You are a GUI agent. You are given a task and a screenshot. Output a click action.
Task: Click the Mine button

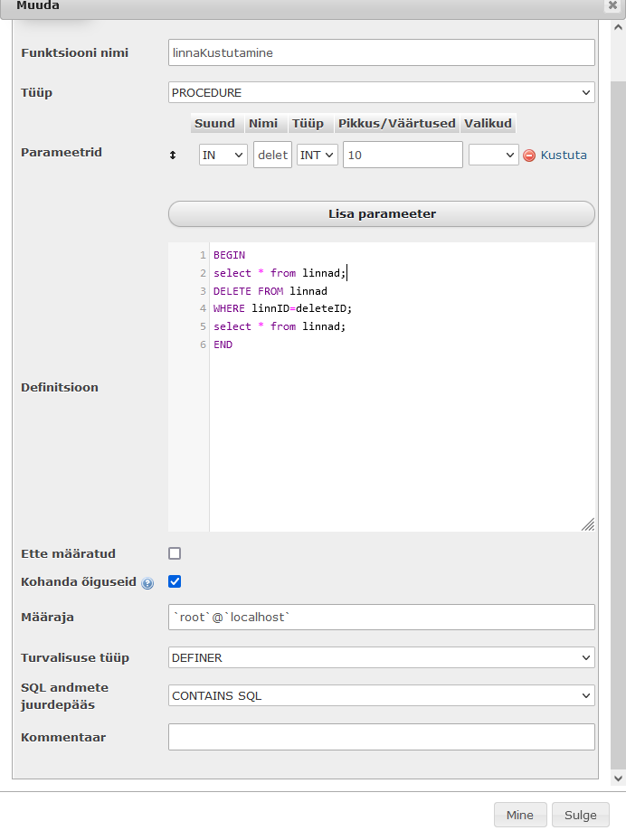pos(520,815)
